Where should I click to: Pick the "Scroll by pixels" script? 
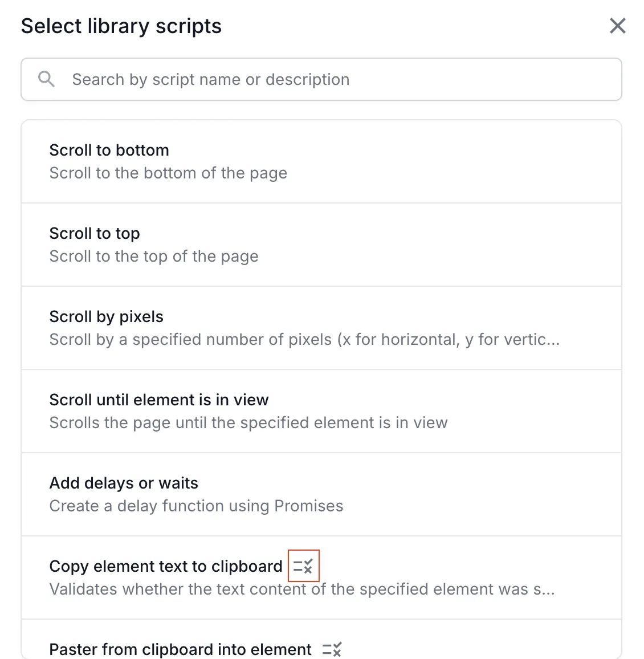[107, 317]
